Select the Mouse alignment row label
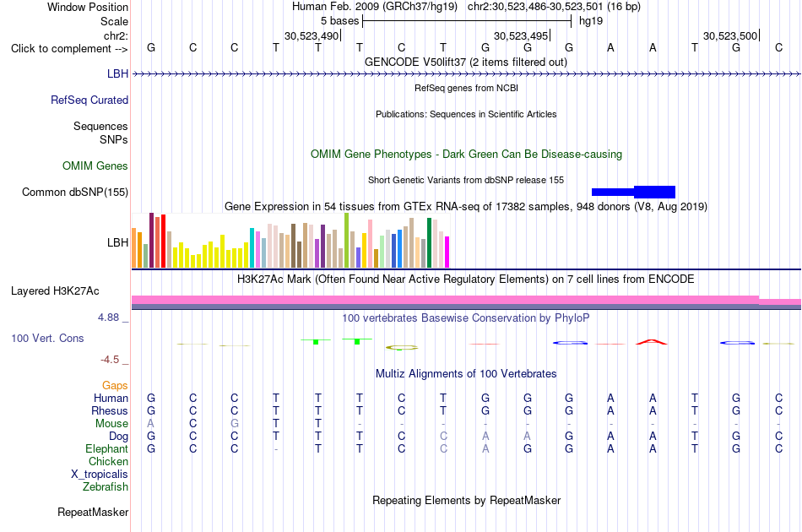802x532 pixels. tap(111, 424)
